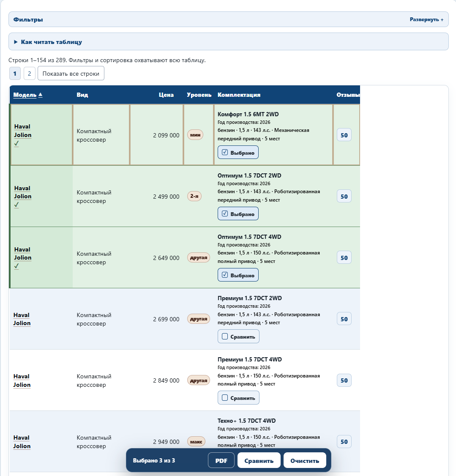Click «Сравнить» in the bottom selection bar
456x476 pixels.
pos(259,460)
